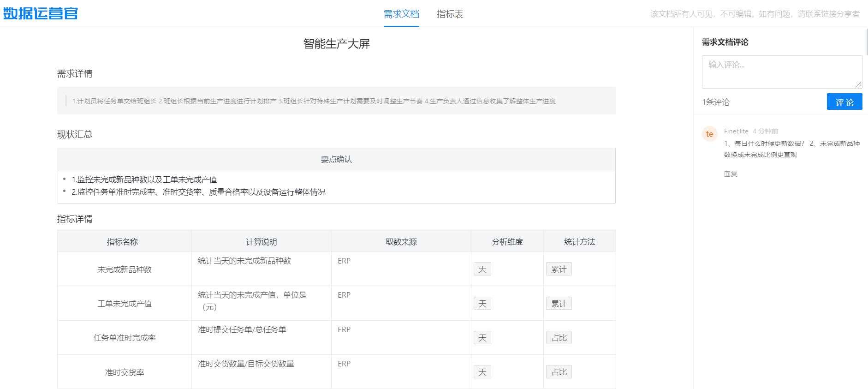Viewport: 868px width, 389px height.
Task: Click the 天 tag in 准时交货率 row
Action: pyautogui.click(x=482, y=372)
